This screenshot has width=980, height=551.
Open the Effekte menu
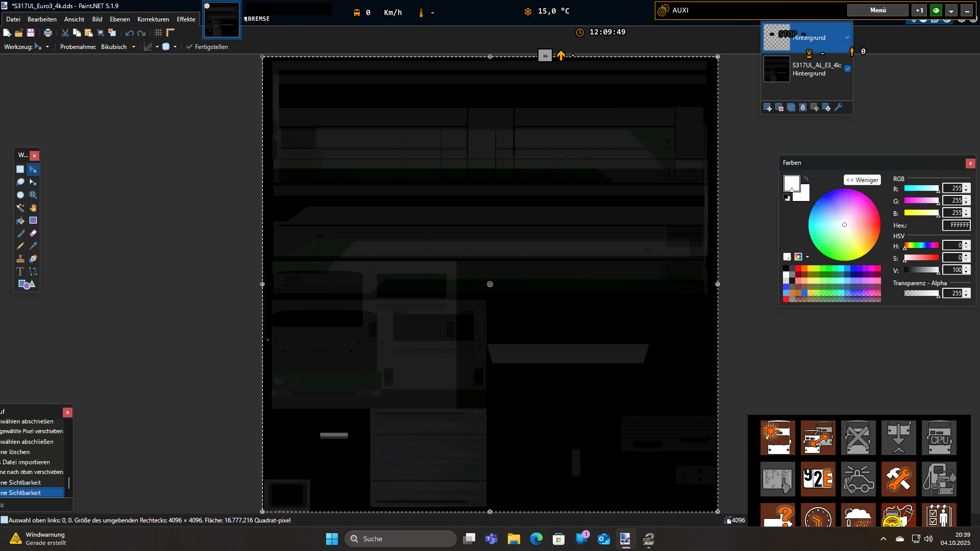[186, 19]
